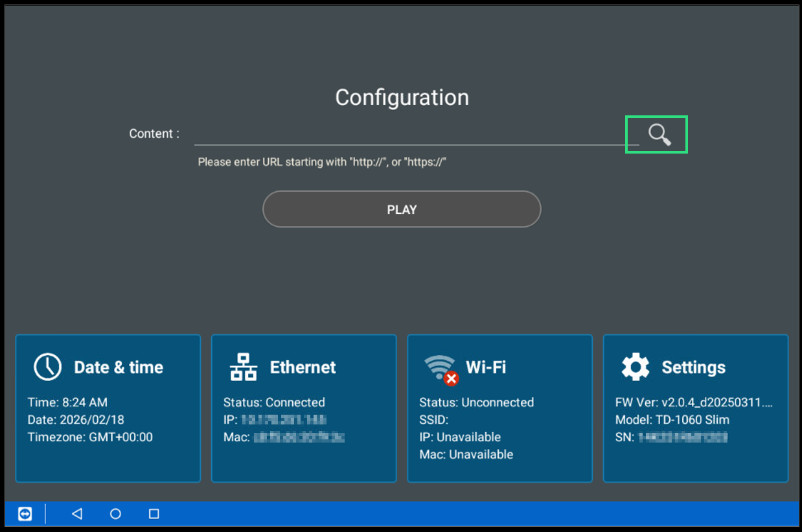The width and height of the screenshot is (802, 532).
Task: Click the Wi-Fi Status: Unconnected text
Action: (476, 402)
